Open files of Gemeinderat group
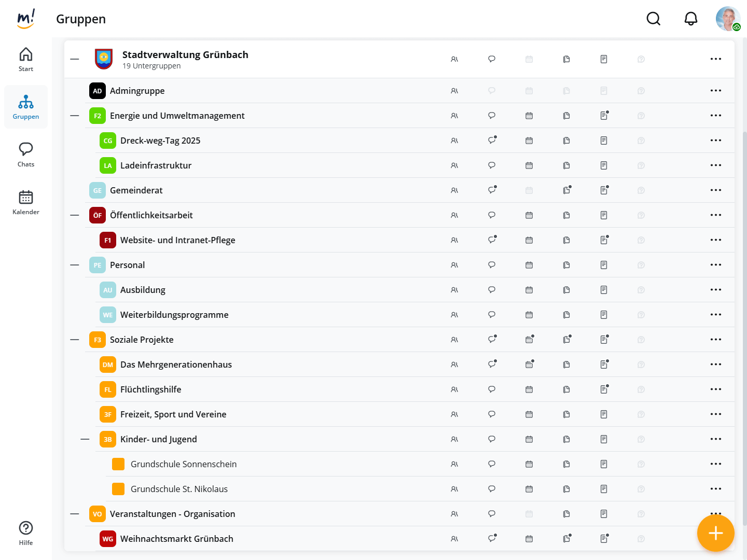This screenshot has width=747, height=560. [x=566, y=190]
